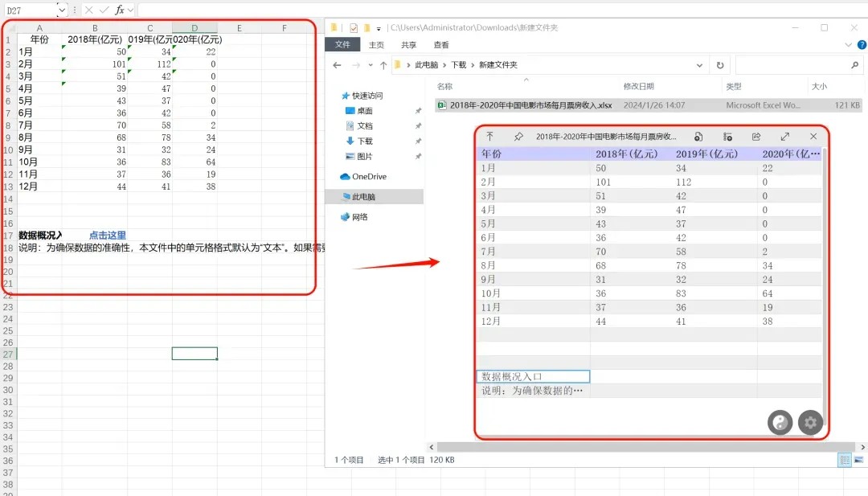This screenshot has height=496, width=868.
Task: Click the insert function fx icon
Action: (x=119, y=10)
